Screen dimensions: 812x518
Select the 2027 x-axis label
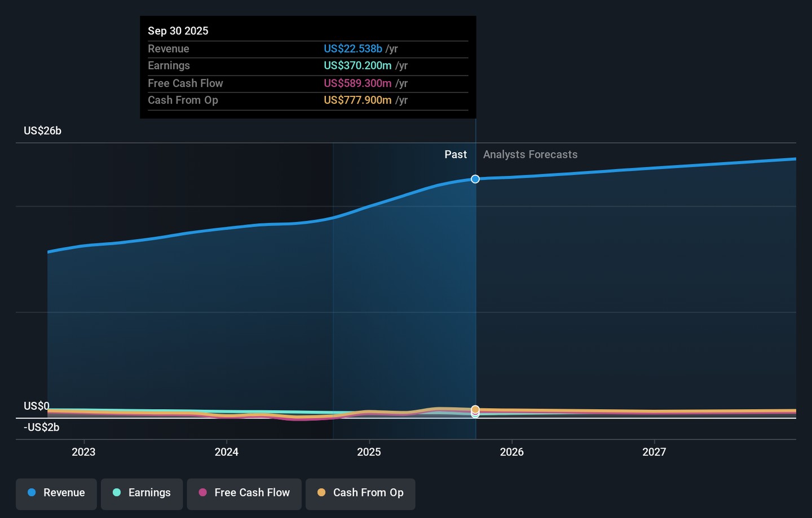[x=654, y=452]
